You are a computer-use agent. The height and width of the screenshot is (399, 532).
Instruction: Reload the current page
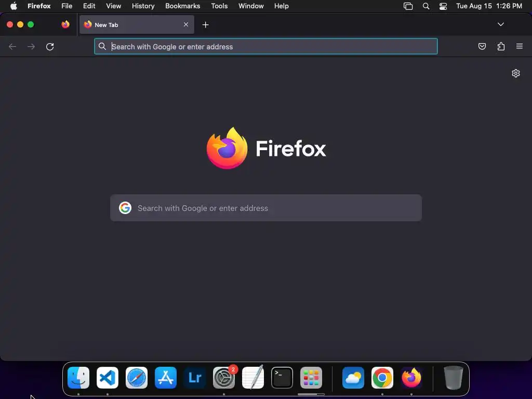(x=50, y=46)
